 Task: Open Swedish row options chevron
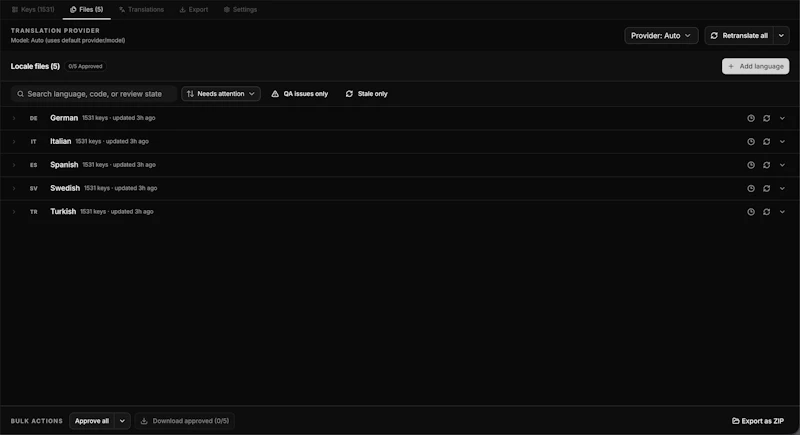point(782,189)
